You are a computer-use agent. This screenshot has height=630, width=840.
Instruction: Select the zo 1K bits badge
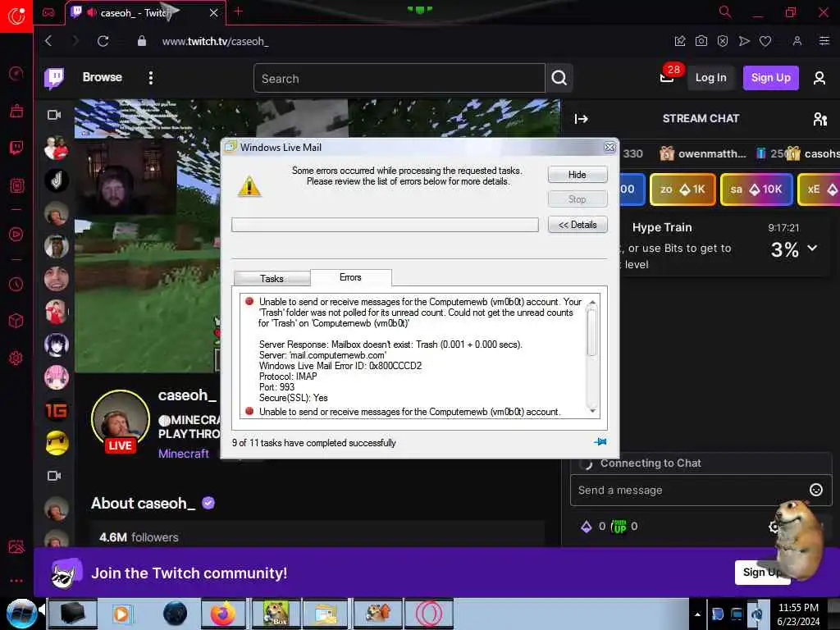(x=682, y=189)
